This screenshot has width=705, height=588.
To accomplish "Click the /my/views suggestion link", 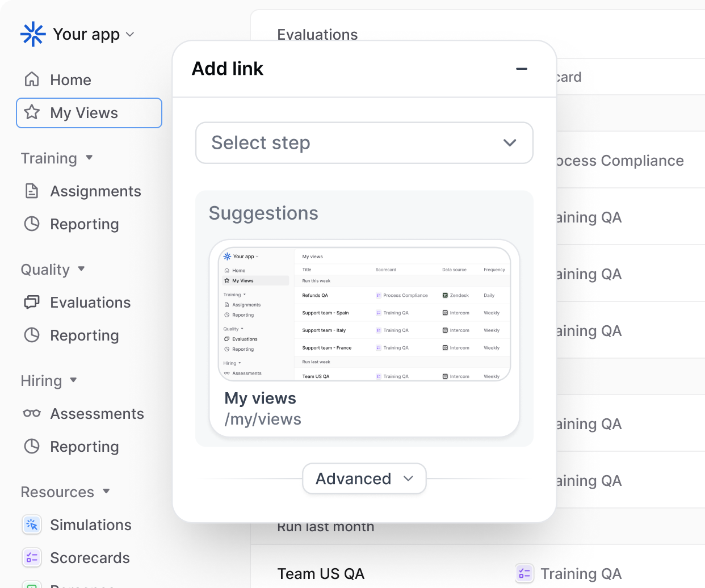I will (x=262, y=419).
